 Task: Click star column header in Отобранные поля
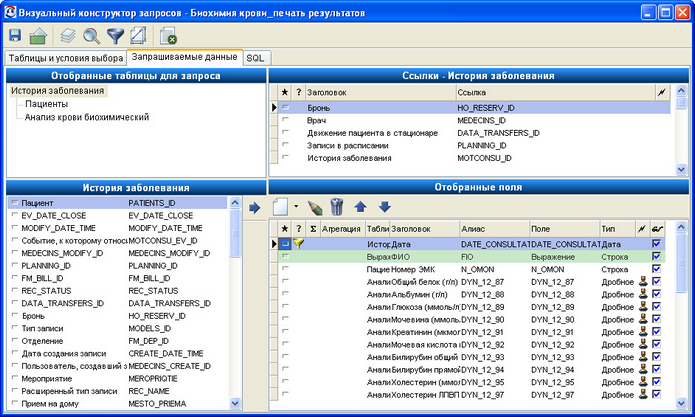tap(285, 229)
